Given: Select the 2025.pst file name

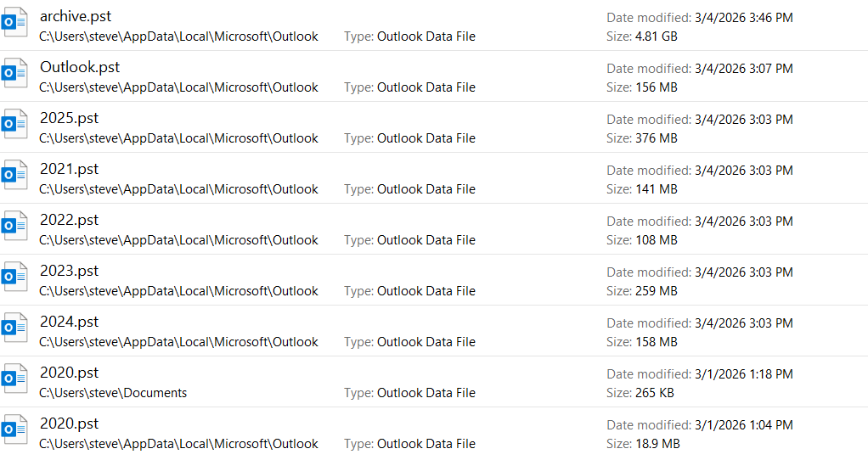Looking at the screenshot, I should [x=69, y=118].
